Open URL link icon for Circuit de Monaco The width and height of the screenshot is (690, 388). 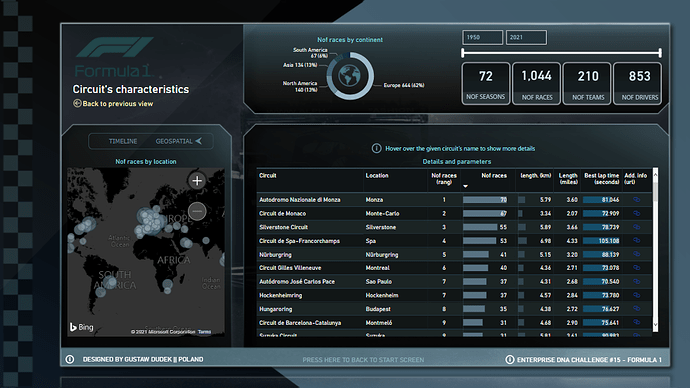[x=636, y=213]
